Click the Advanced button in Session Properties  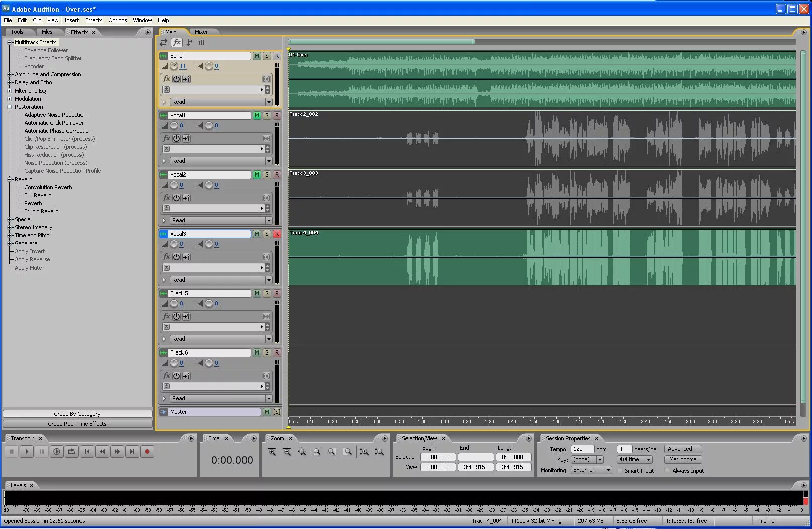click(x=683, y=449)
